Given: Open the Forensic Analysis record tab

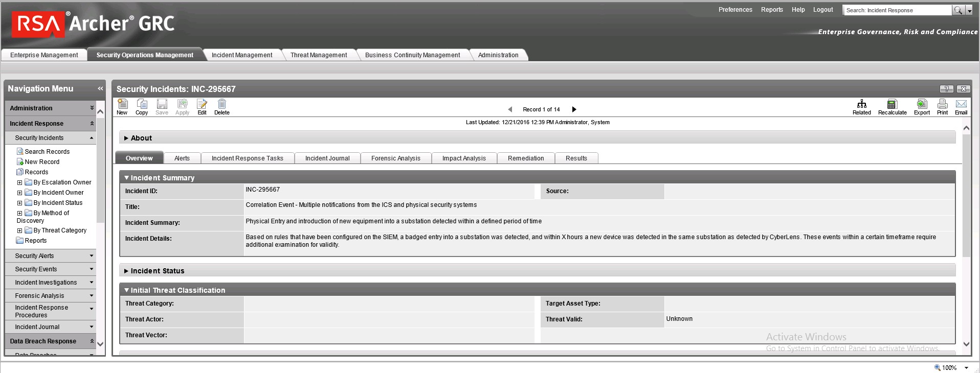Looking at the screenshot, I should click(396, 158).
